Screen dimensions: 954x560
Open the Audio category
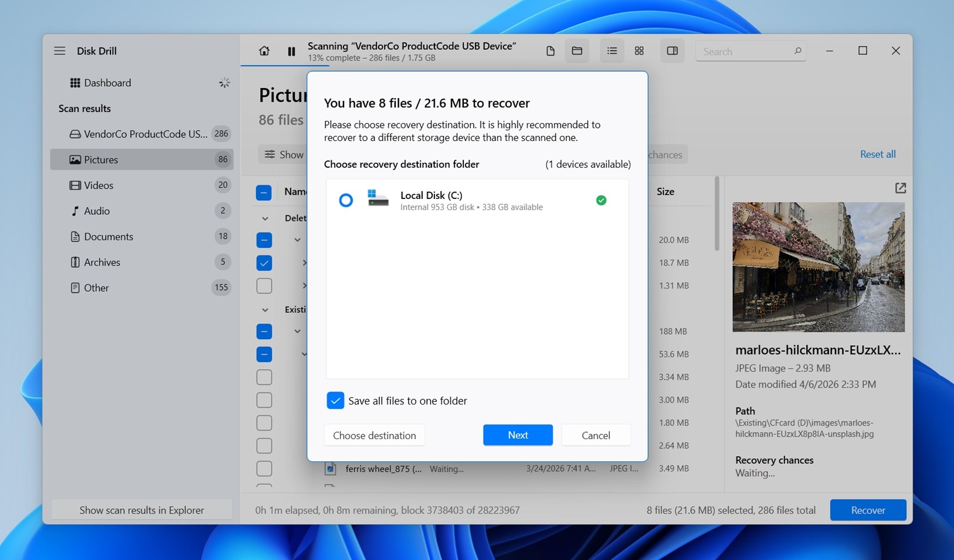click(x=142, y=211)
